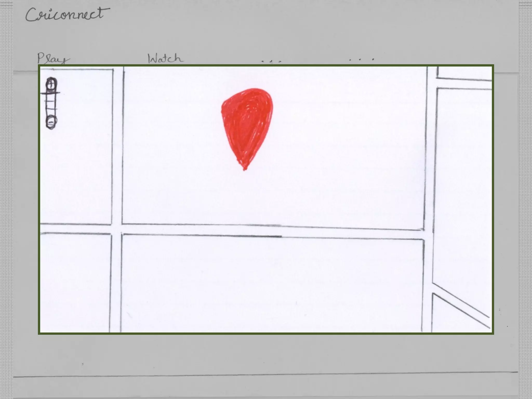Click the intersection of right and horizontal roads
Screen dimensions: 532x399
[x=428, y=234]
